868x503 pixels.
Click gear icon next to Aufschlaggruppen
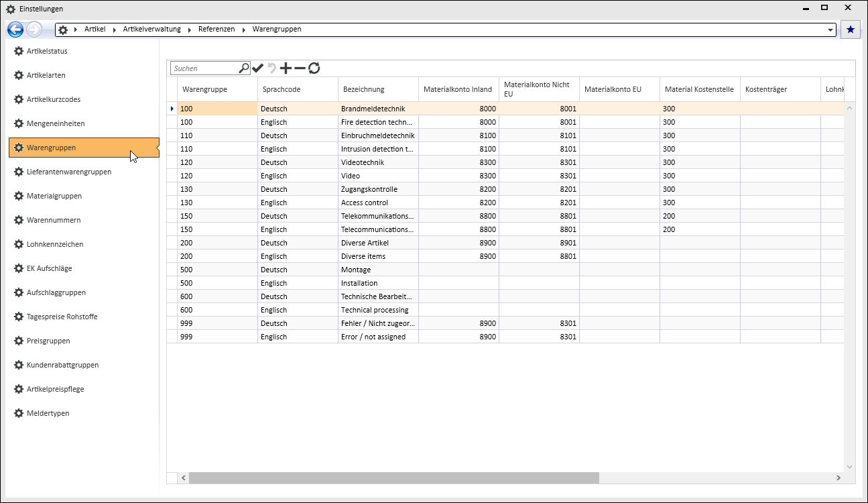[19, 292]
